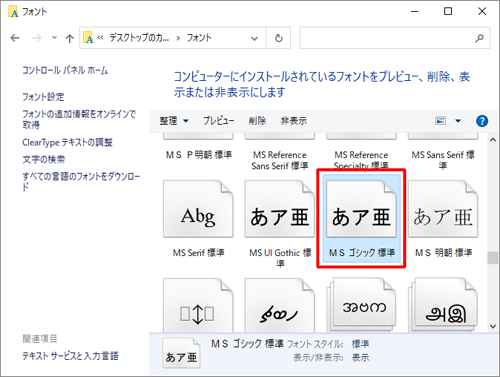
Task: Open the view options dropdown arrow
Action: [x=458, y=121]
